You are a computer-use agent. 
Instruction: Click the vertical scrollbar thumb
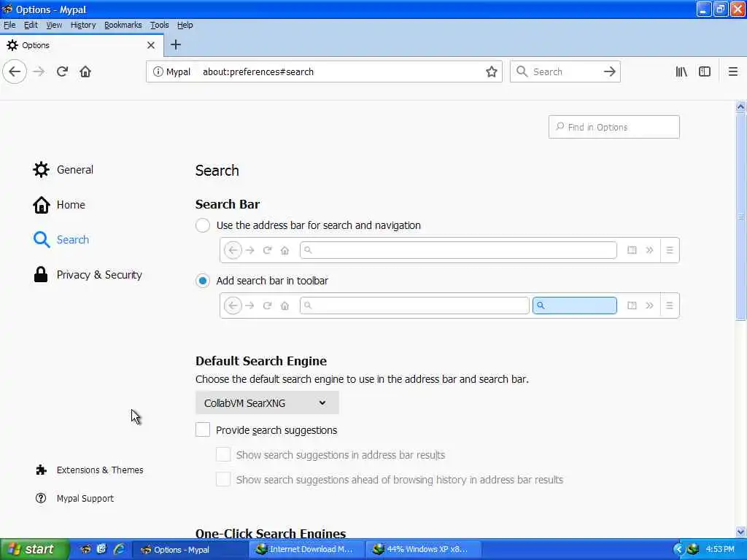[x=740, y=216]
